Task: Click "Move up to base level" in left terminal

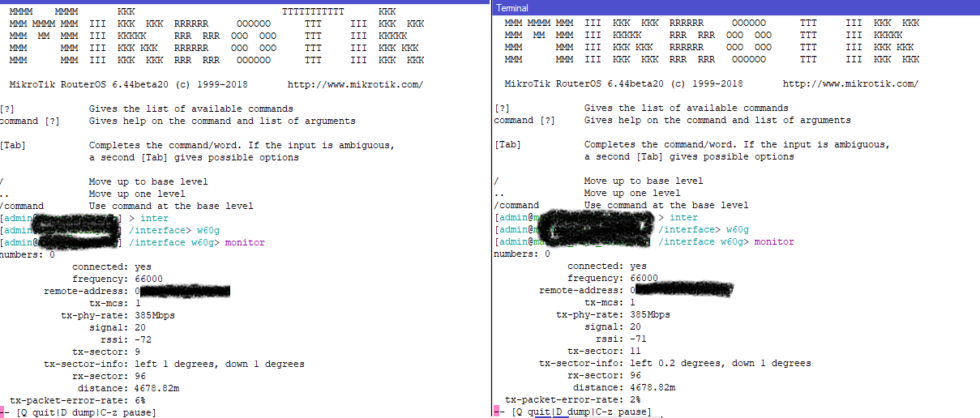Action: pyautogui.click(x=148, y=181)
